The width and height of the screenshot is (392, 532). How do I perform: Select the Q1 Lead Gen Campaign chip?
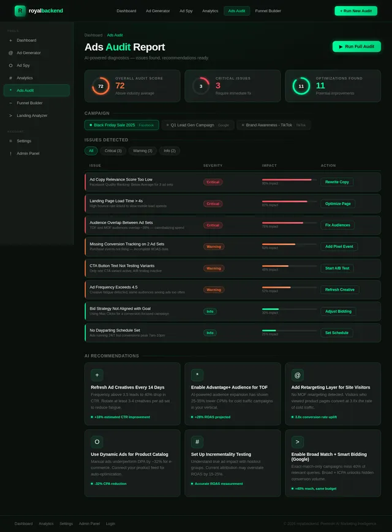[x=197, y=126]
